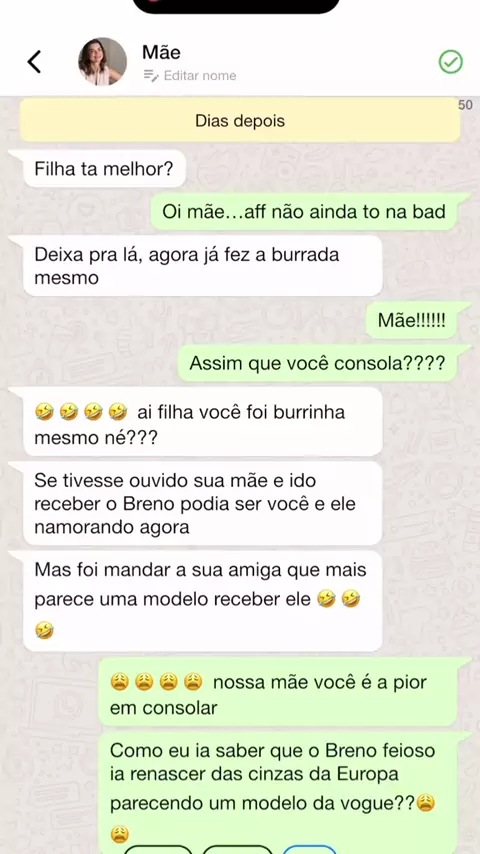The image size is (480, 854).
Task: Tap 'nossa mãe você é a pior' bubble
Action: point(278,692)
